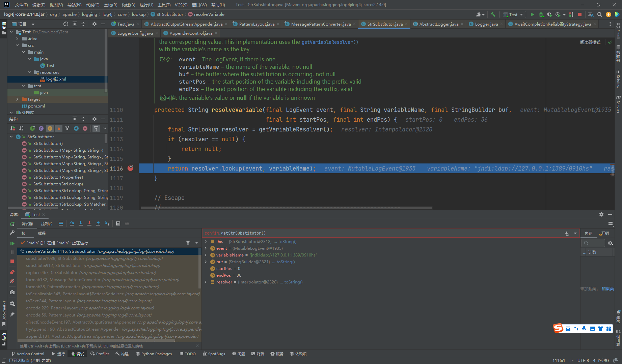The image size is (622, 364).
Task: Expand the 'resolver' variable node
Action: [206, 282]
